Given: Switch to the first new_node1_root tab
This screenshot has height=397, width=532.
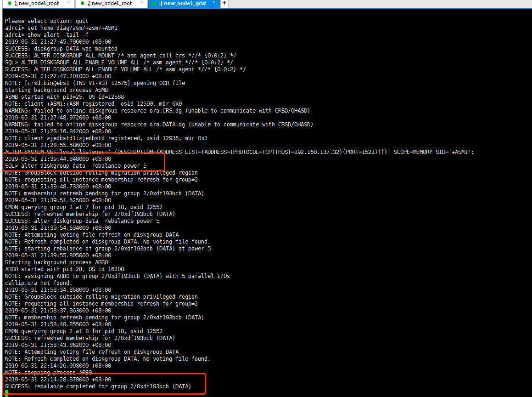Looking at the screenshot, I should point(39,4).
